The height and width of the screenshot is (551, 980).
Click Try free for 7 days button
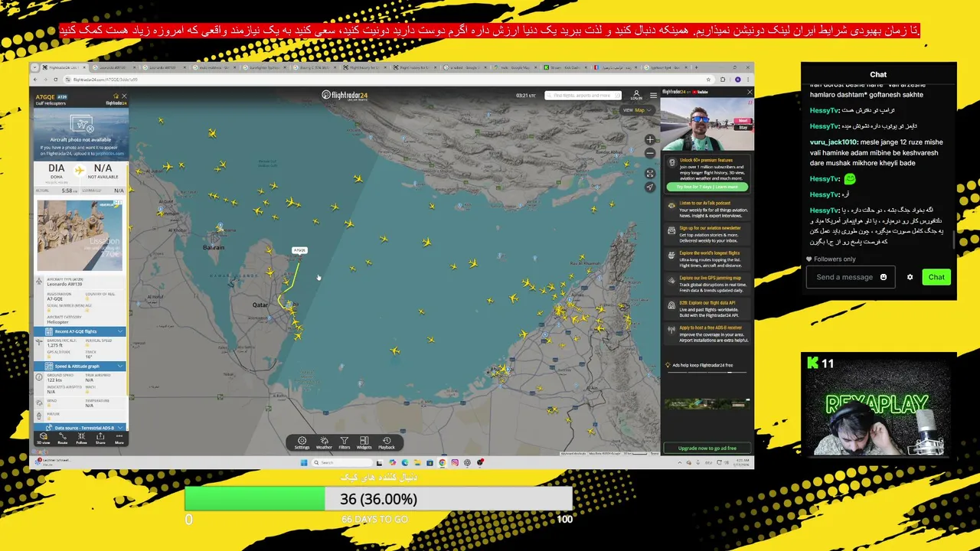coord(707,187)
